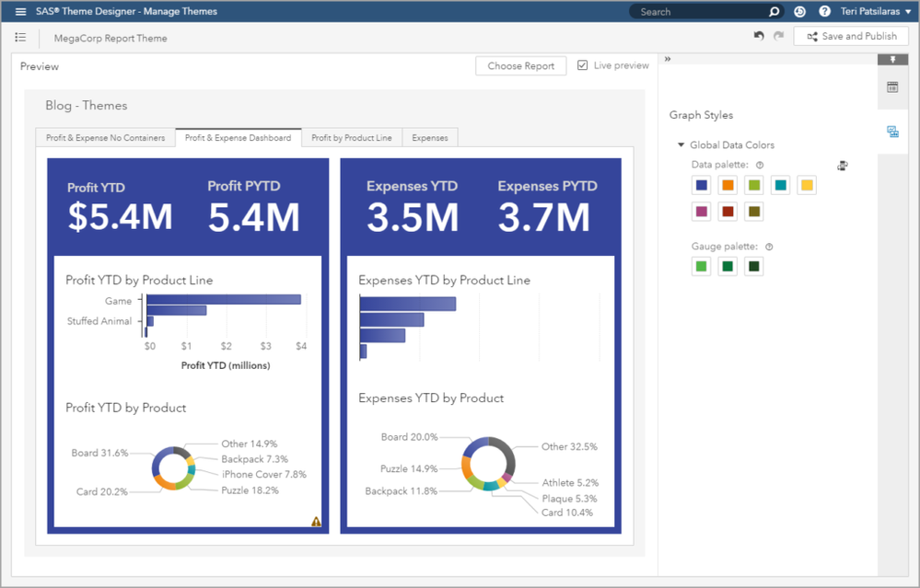The height and width of the screenshot is (588, 920).
Task: Open the report styles panel icon
Action: pos(891,87)
